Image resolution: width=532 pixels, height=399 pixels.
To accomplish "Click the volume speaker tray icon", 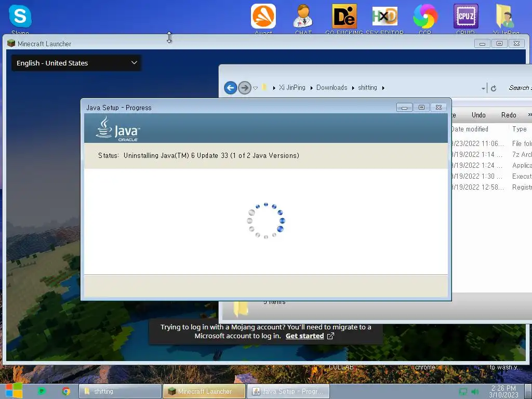I will (475, 391).
